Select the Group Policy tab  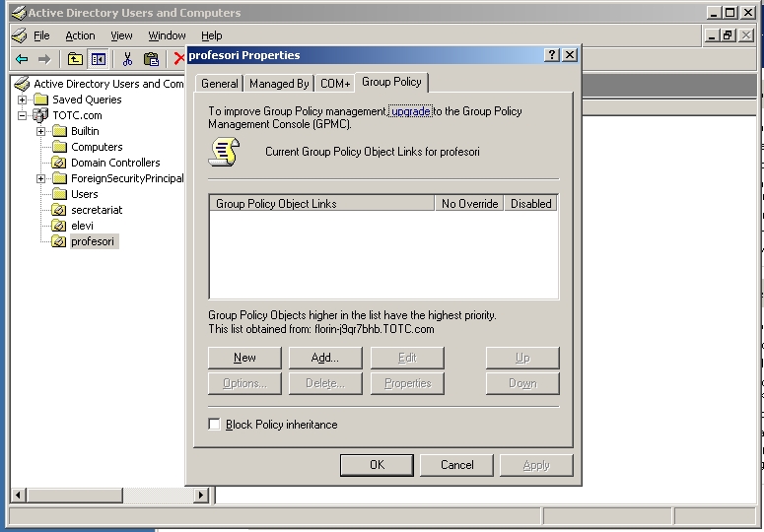(x=391, y=82)
